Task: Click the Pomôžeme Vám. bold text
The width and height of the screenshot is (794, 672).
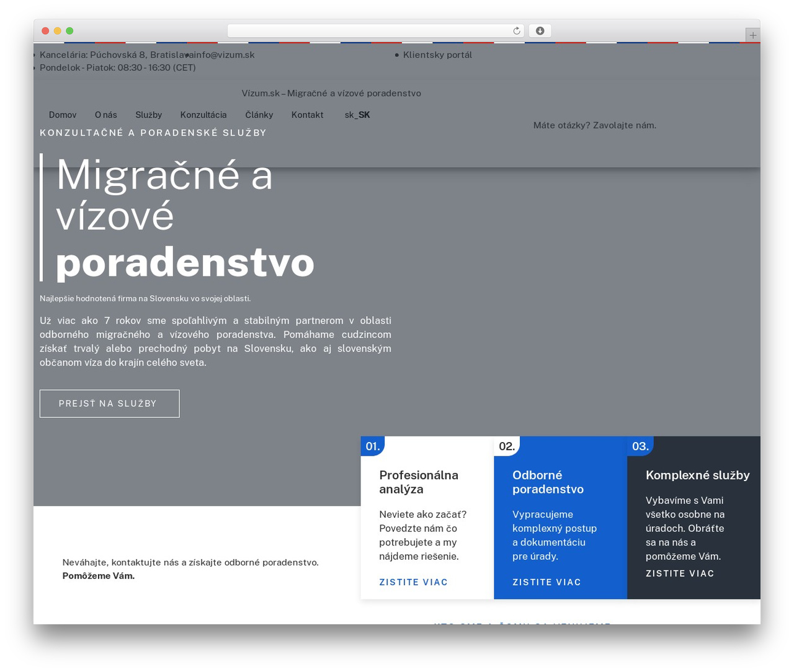Action: coord(99,576)
